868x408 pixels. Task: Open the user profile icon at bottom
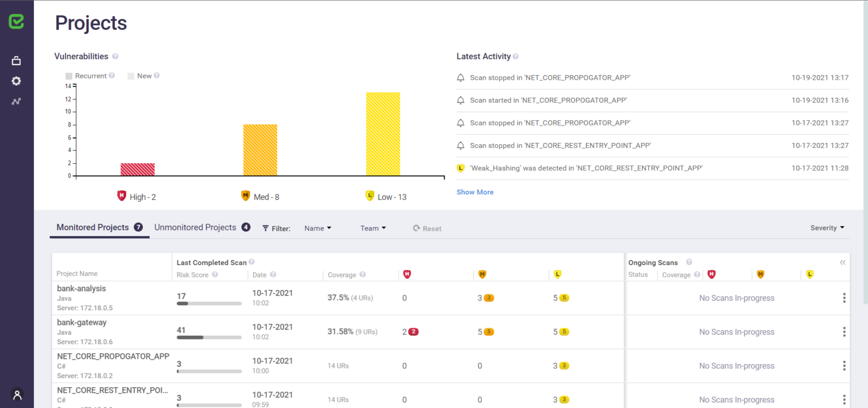click(16, 394)
